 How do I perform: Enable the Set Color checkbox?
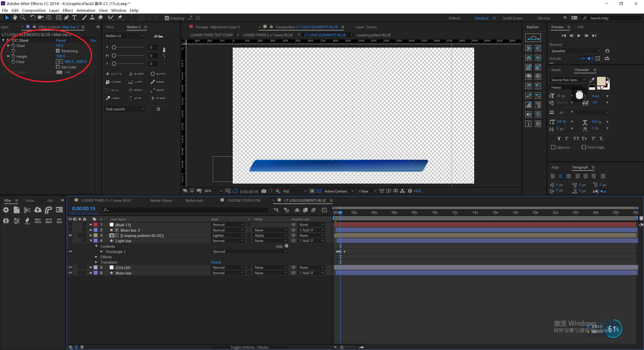[x=58, y=67]
